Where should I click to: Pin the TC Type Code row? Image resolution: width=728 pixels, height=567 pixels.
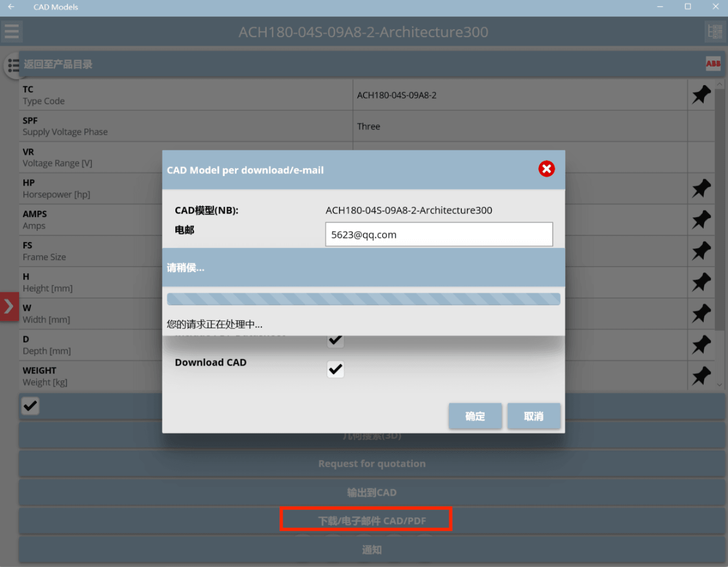click(x=701, y=94)
